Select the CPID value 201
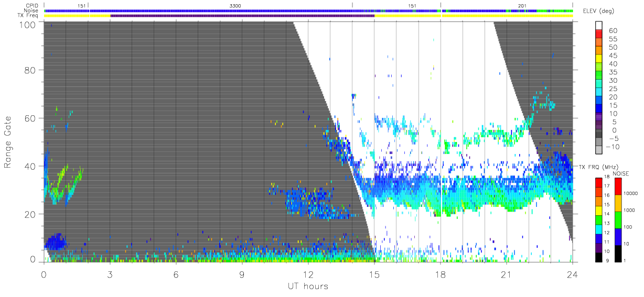The height and width of the screenshot is (297, 644). [x=522, y=6]
